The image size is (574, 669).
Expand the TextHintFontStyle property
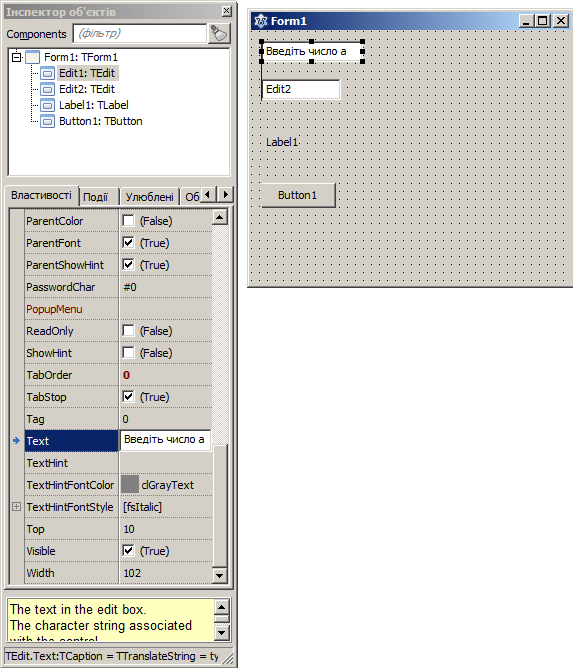[16, 506]
